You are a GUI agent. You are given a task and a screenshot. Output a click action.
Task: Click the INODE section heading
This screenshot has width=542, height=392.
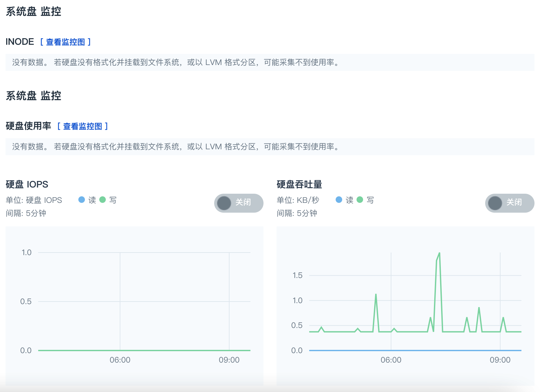click(x=20, y=42)
